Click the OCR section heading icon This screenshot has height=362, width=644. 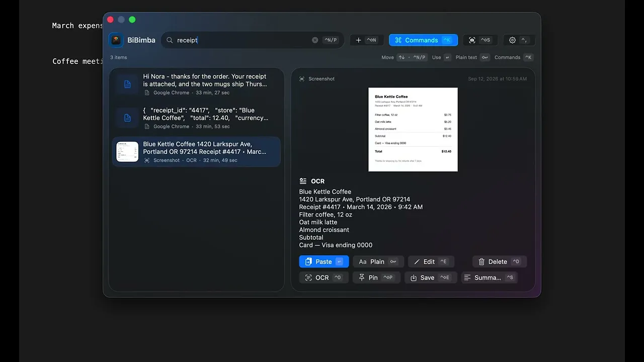(x=303, y=181)
